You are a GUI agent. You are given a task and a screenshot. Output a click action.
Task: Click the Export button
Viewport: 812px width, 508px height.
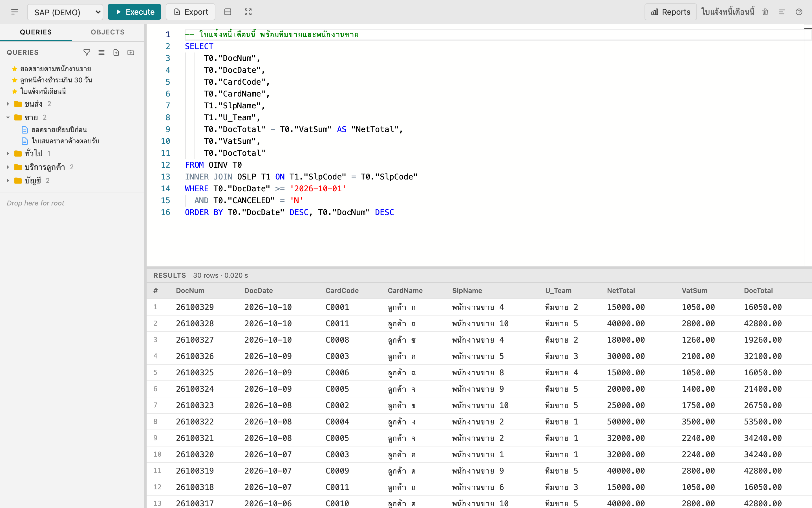pyautogui.click(x=190, y=12)
